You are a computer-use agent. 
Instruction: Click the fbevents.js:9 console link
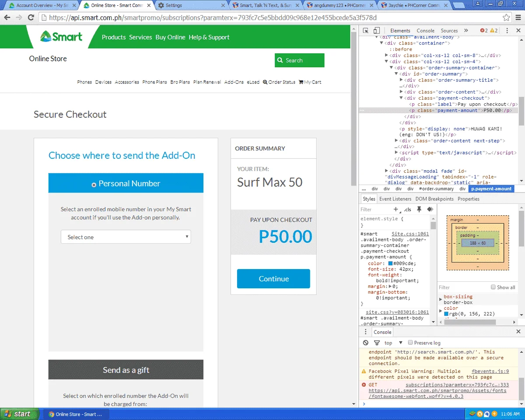490,371
